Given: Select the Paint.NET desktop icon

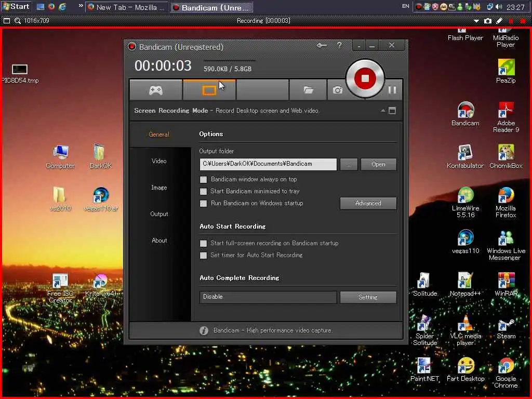Looking at the screenshot, I should point(424,369).
